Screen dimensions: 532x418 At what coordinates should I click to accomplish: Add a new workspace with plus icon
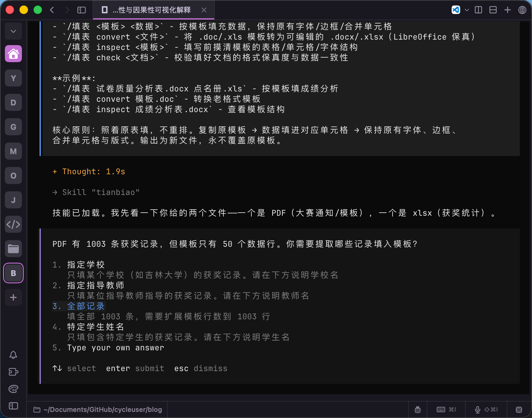(13, 297)
